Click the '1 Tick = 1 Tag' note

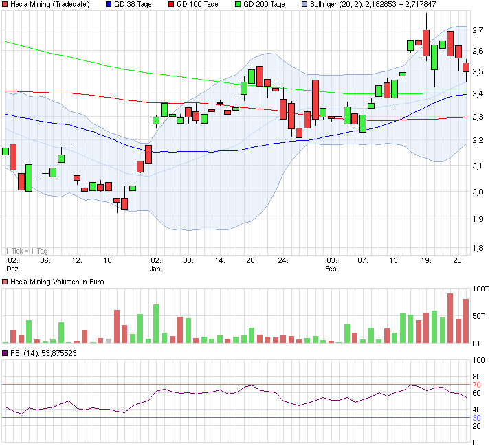point(27,251)
